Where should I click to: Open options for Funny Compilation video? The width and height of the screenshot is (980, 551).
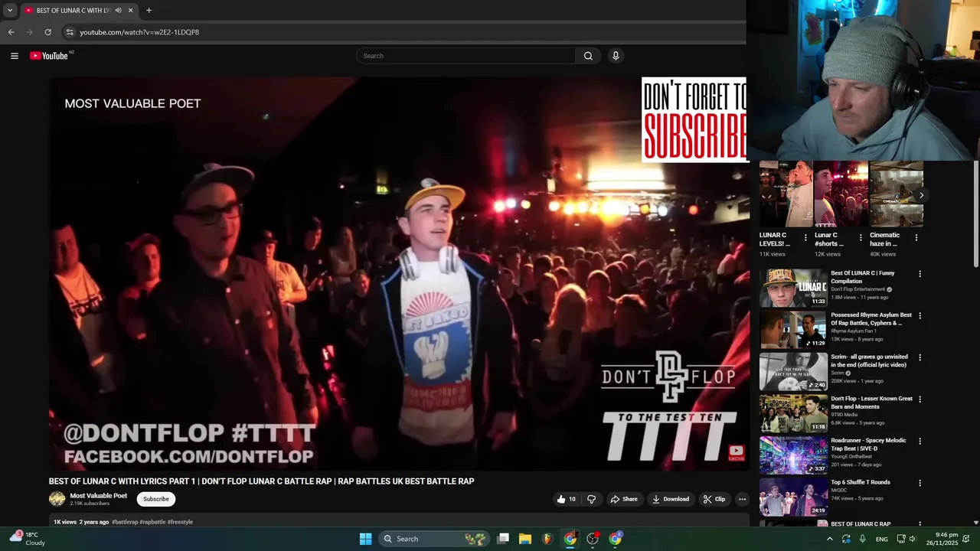coord(920,274)
